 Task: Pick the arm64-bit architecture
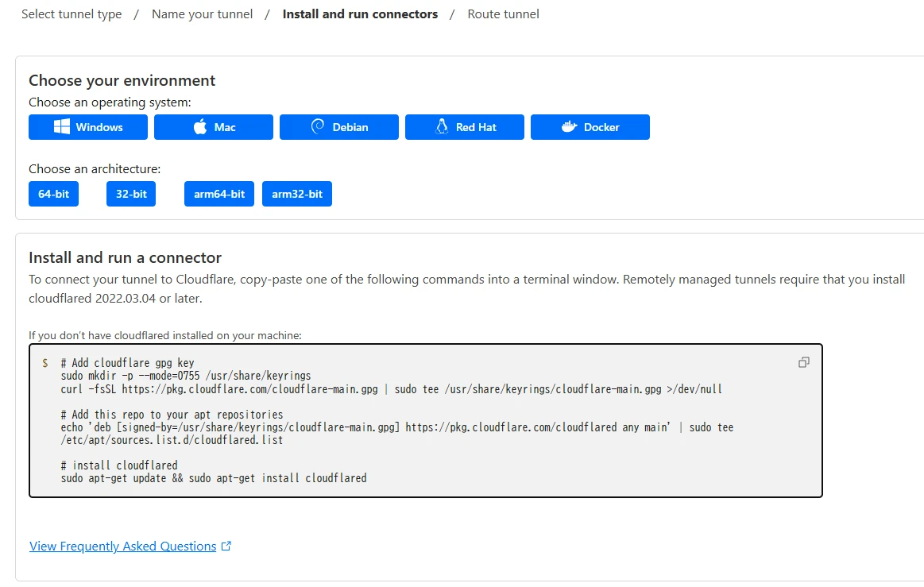pos(219,194)
